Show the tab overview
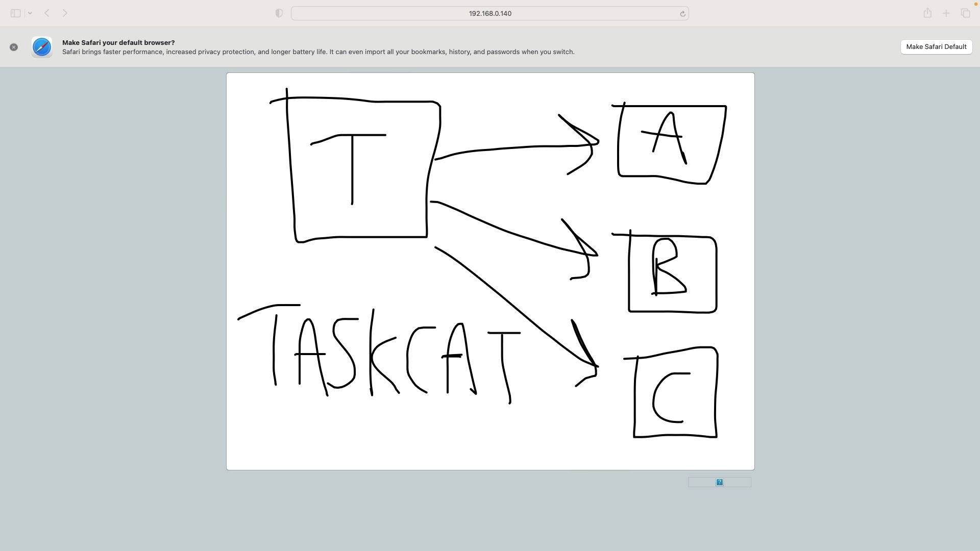 pos(965,13)
